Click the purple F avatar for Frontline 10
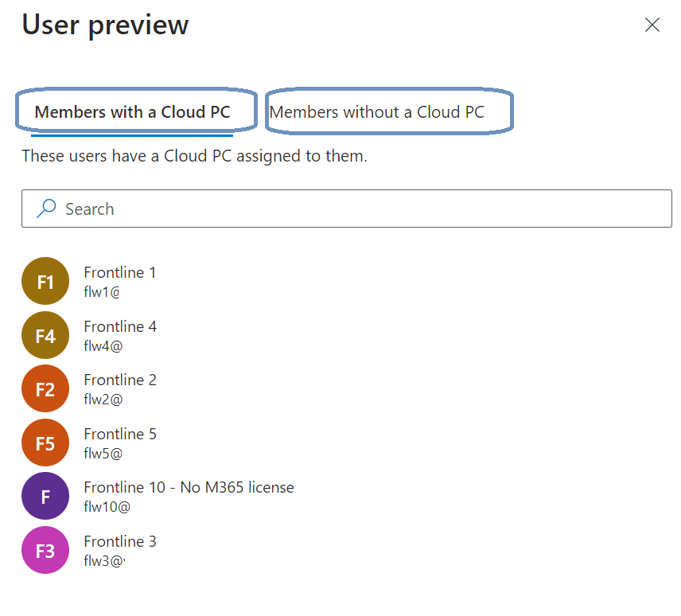Image resolution: width=681 pixels, height=616 pixels. click(45, 497)
